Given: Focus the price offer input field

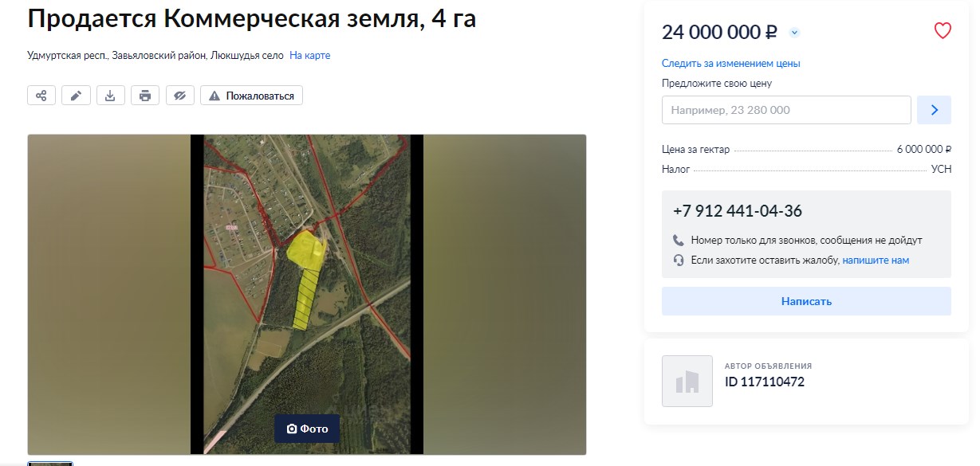Looking at the screenshot, I should (786, 110).
